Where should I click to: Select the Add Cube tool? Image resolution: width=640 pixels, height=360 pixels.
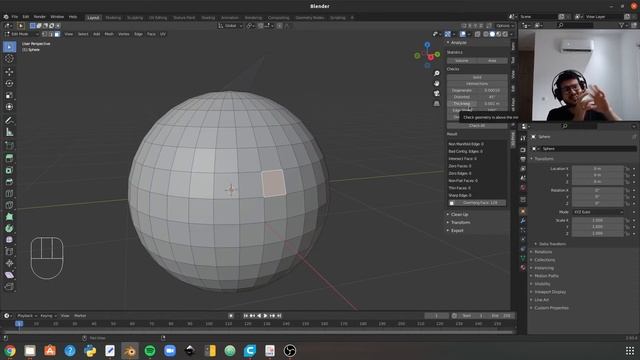click(9, 145)
